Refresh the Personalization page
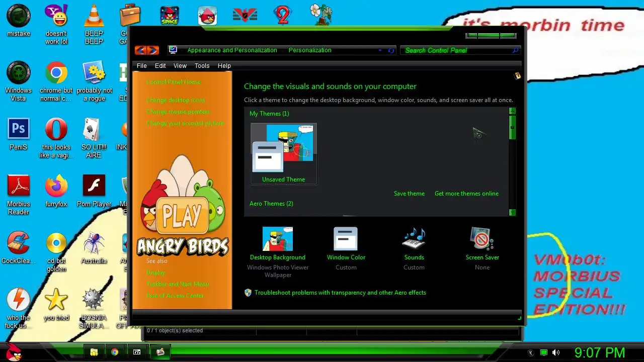This screenshot has width=644, height=362. tap(391, 50)
